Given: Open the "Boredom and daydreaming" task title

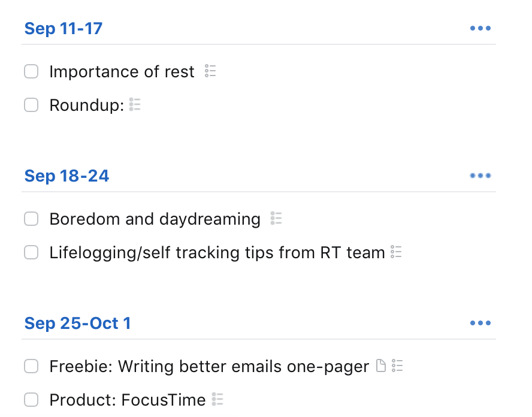Looking at the screenshot, I should [x=155, y=218].
